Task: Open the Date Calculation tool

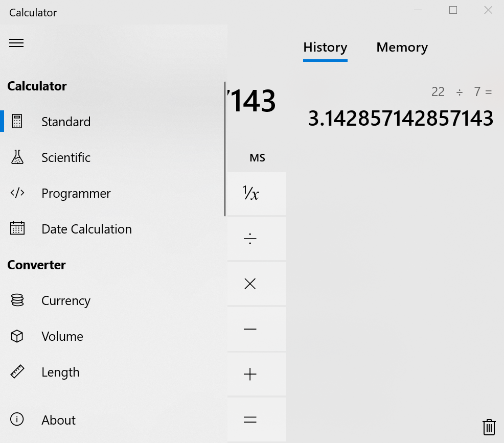Action: (86, 229)
